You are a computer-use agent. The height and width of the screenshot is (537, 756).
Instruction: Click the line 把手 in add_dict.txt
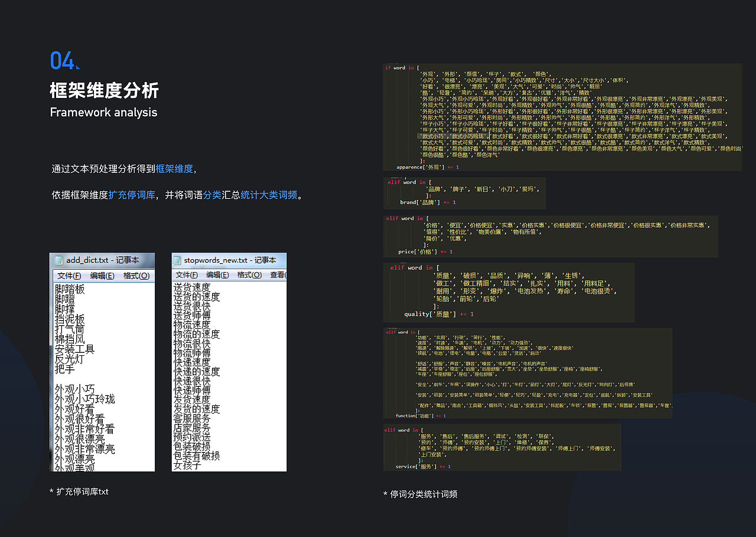point(65,369)
